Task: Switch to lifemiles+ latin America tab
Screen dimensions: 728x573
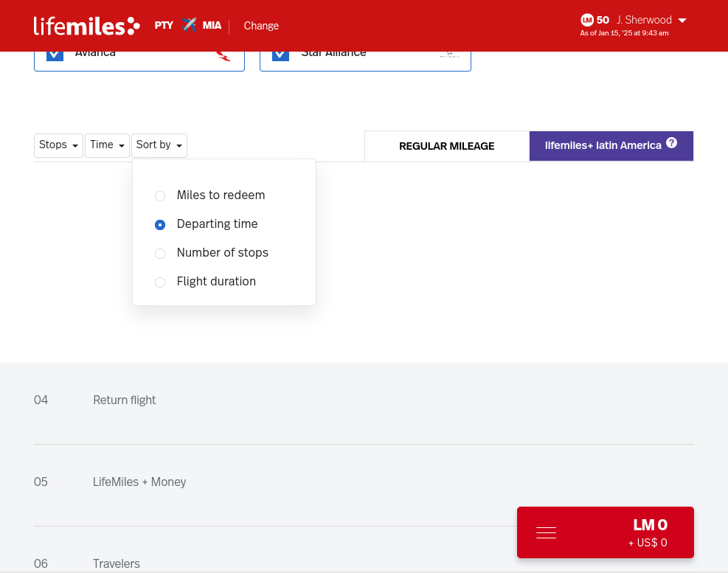Action: coord(611,146)
